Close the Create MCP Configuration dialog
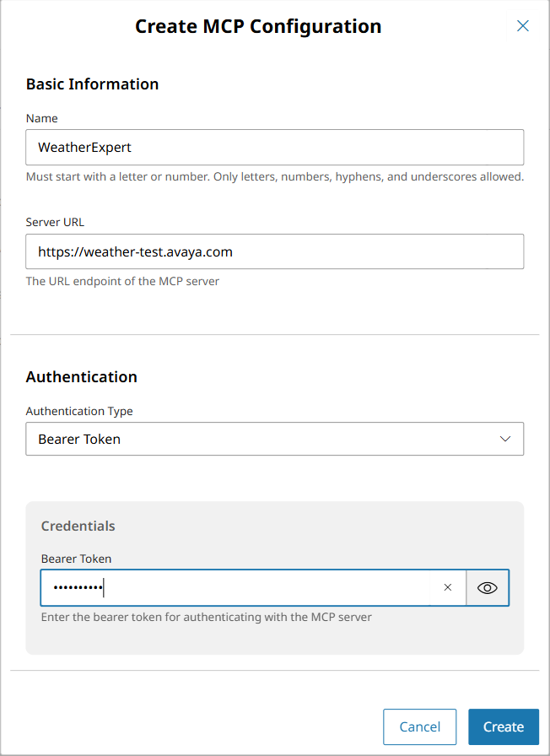The image size is (550, 756). [522, 26]
